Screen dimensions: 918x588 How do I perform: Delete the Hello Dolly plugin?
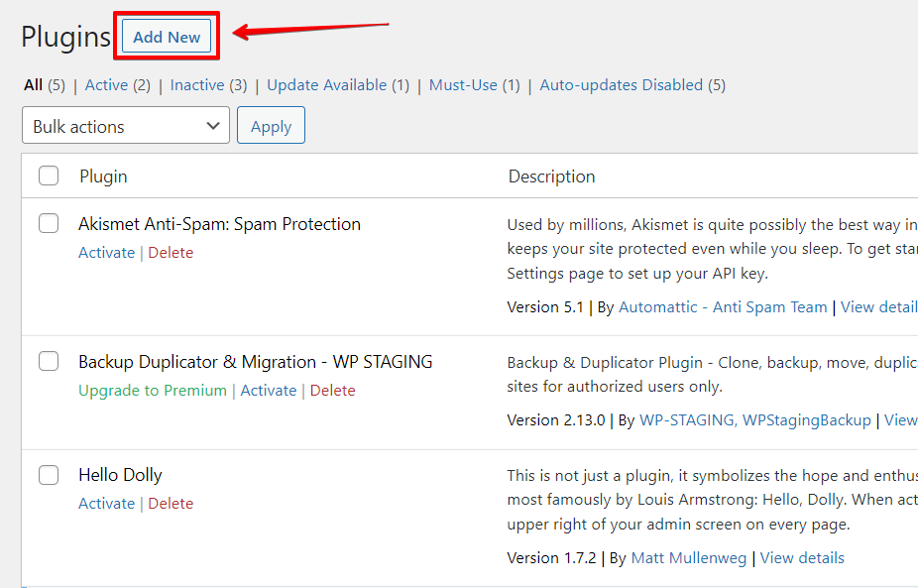(171, 503)
